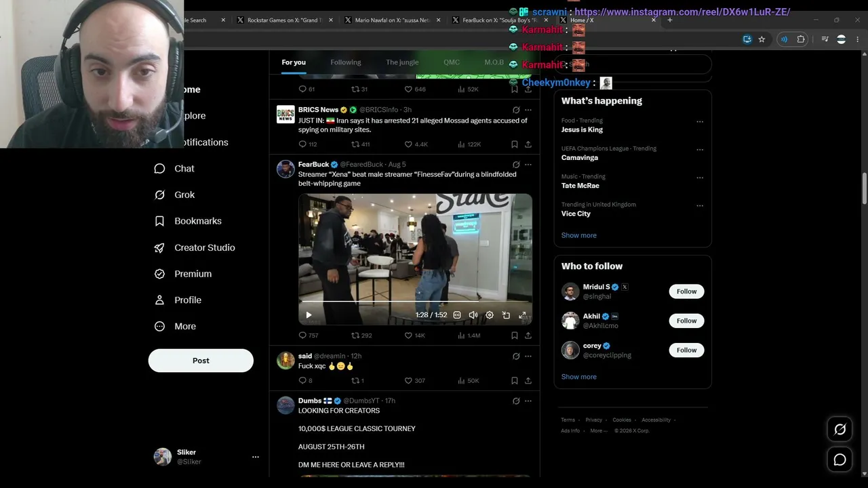Share the FearBuck video post
This screenshot has height=488, width=868.
coord(528,335)
